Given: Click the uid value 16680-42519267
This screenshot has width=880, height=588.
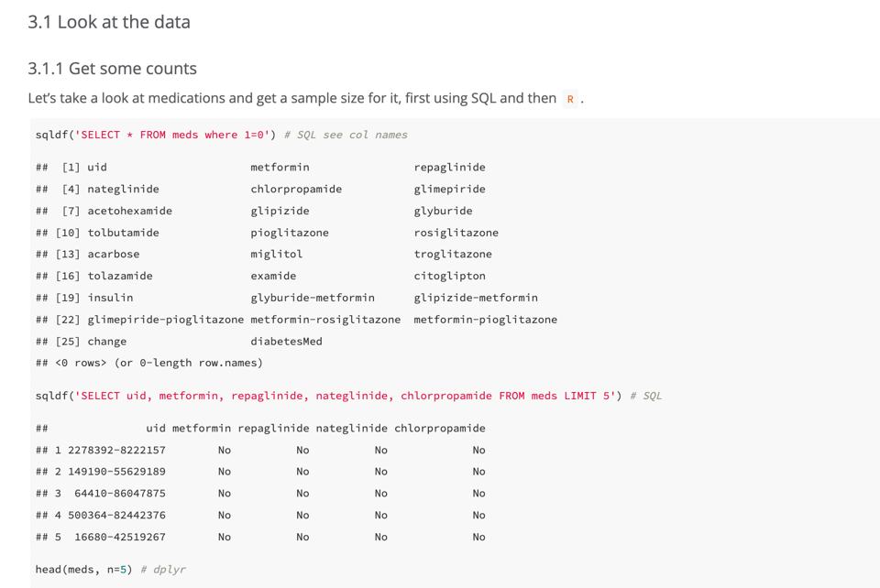Looking at the screenshot, I should [120, 537].
